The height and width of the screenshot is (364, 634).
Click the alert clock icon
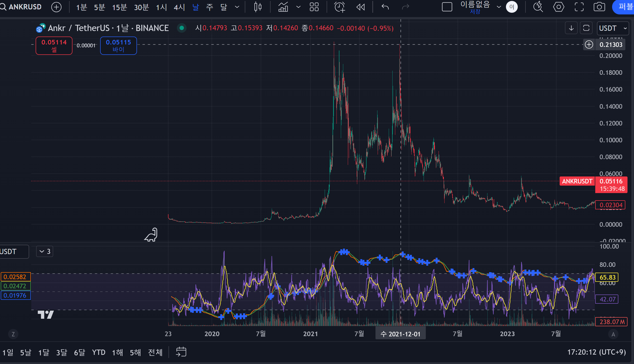pyautogui.click(x=339, y=7)
